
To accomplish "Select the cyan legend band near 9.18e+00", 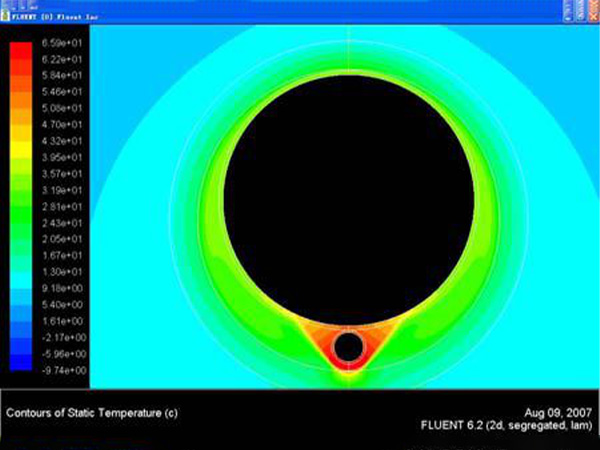I will pyautogui.click(x=21, y=290).
